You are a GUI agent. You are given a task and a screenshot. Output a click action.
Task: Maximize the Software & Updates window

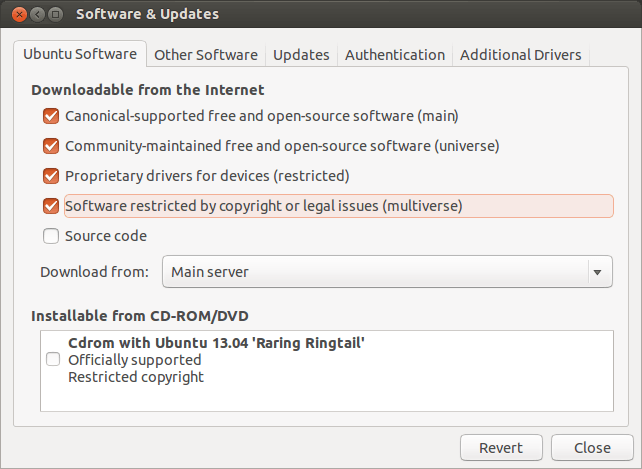point(55,14)
